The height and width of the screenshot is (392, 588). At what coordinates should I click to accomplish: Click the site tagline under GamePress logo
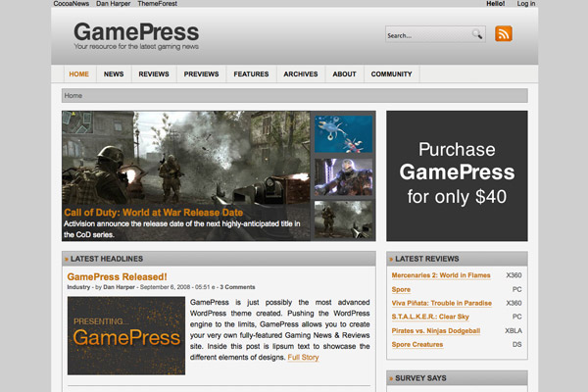click(136, 47)
